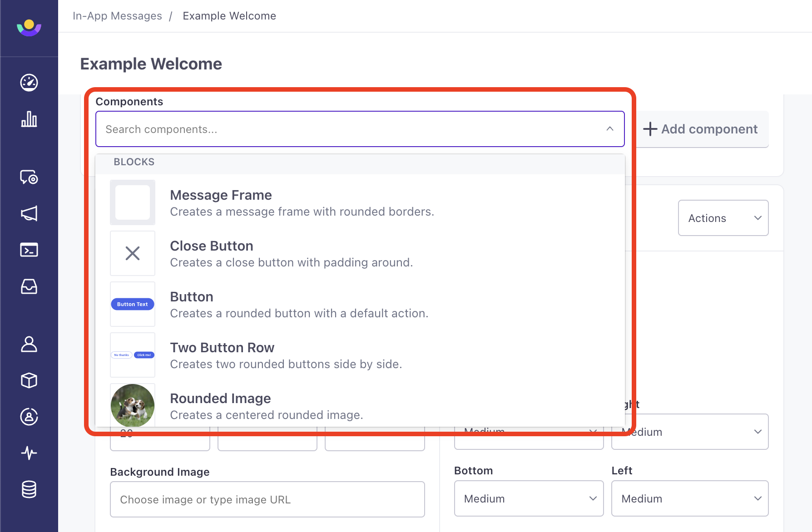Click the Background Image label
This screenshot has width=812, height=532.
click(x=160, y=472)
